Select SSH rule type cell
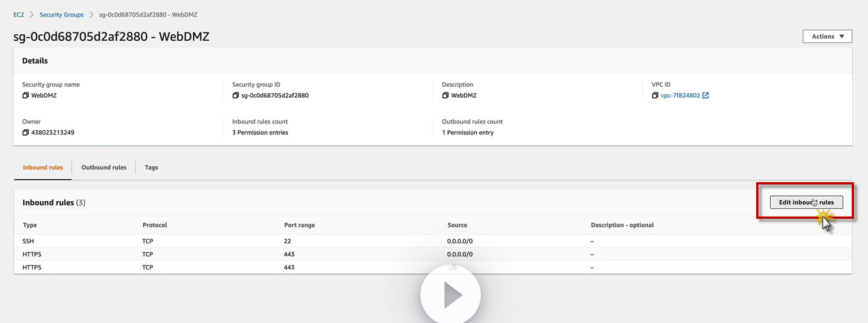Image resolution: width=868 pixels, height=323 pixels. 29,241
